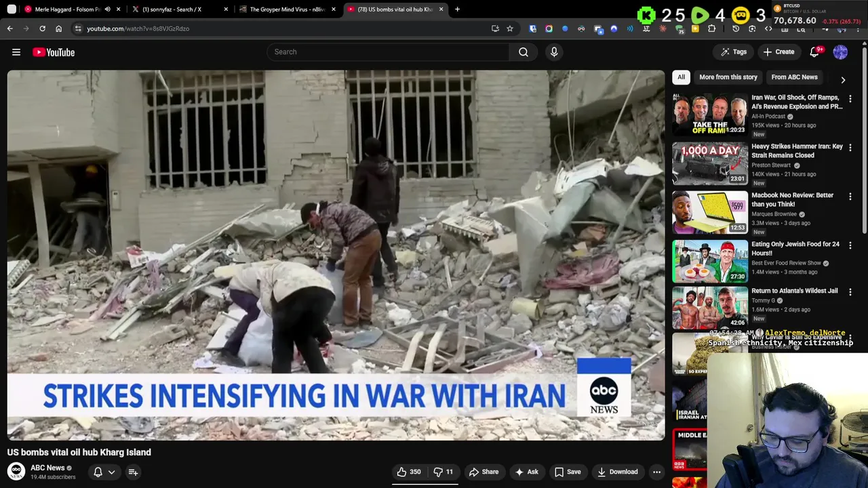
Task: Click the Tags button
Action: [734, 52]
